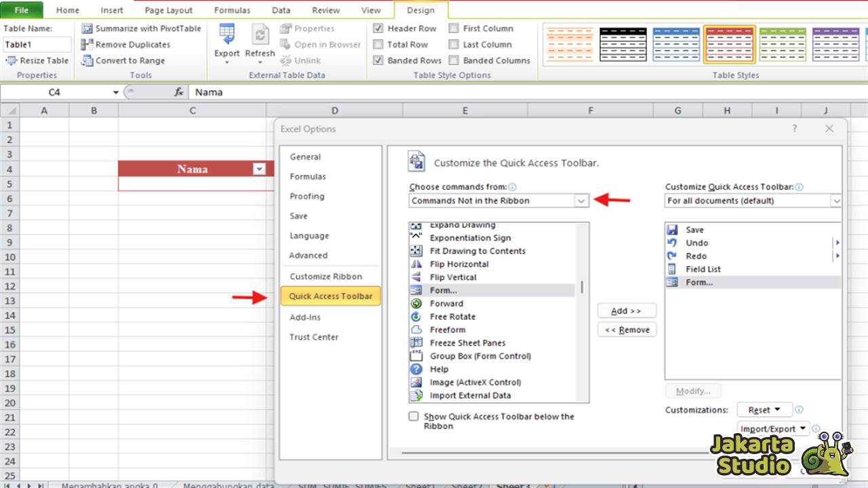Check Show Quick Access Toolbar below the Ribbon
868x488 pixels.
[x=413, y=416]
